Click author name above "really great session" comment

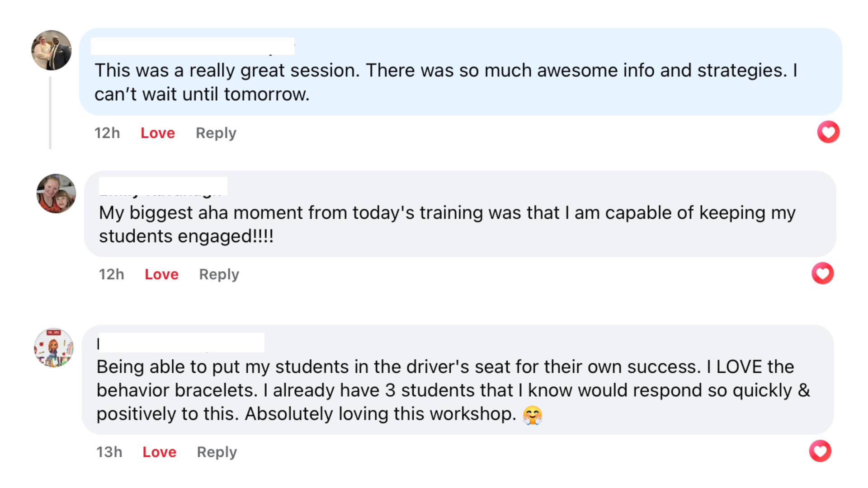coord(192,46)
